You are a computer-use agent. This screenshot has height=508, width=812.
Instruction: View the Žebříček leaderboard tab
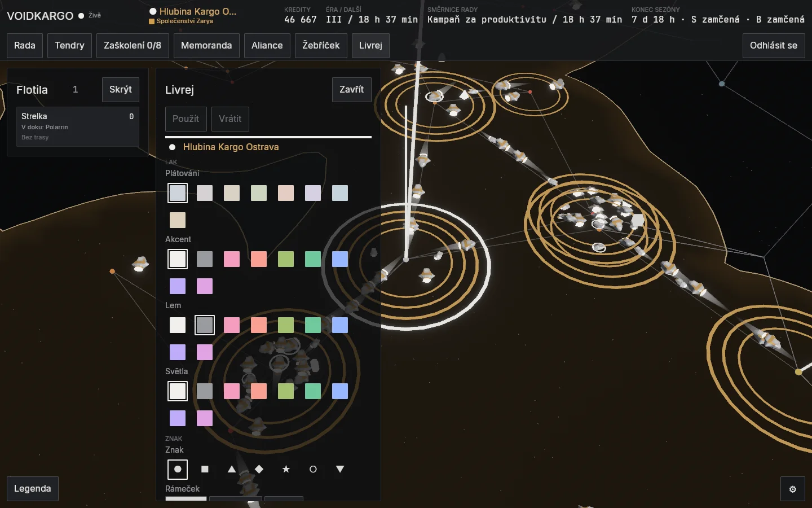coord(321,46)
